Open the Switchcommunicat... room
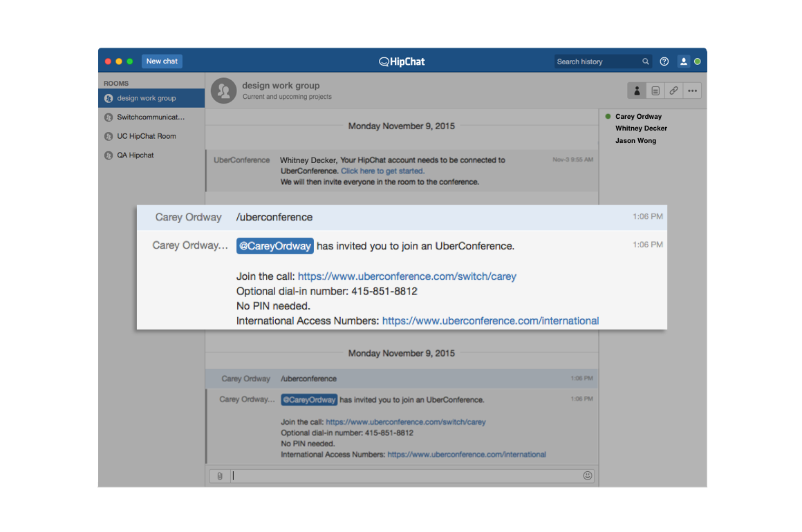 pyautogui.click(x=151, y=117)
